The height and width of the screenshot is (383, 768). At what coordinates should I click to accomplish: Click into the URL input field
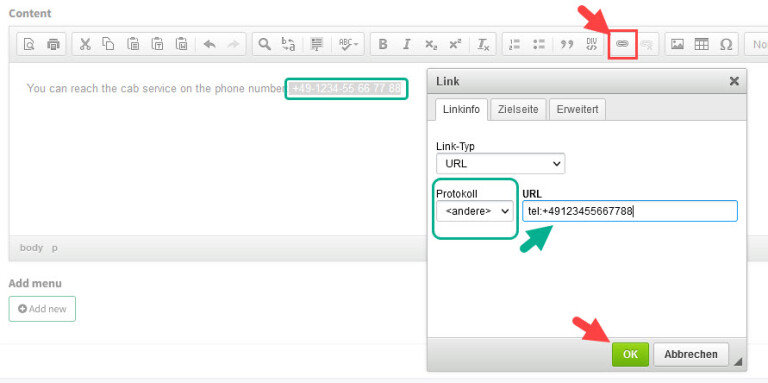pyautogui.click(x=630, y=211)
